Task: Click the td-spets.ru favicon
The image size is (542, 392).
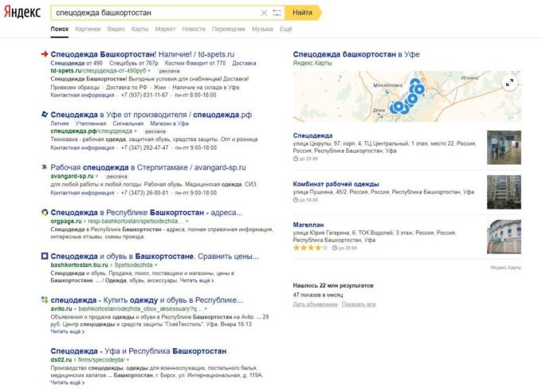Action: pos(45,54)
